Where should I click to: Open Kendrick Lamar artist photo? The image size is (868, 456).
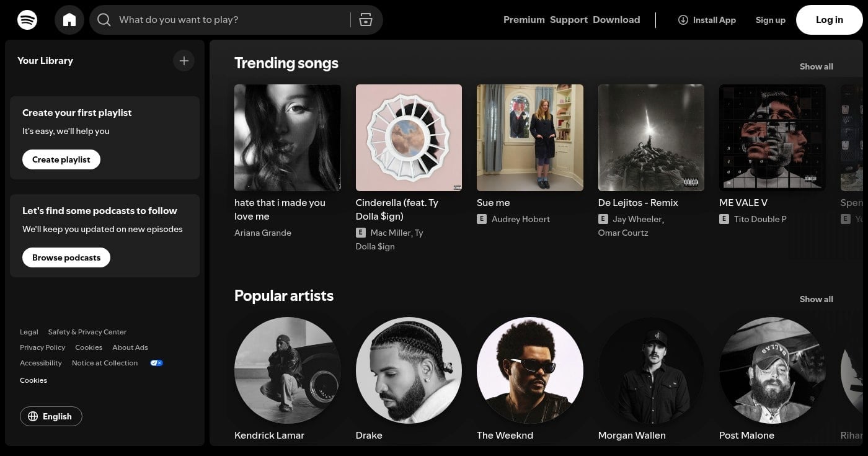(288, 370)
